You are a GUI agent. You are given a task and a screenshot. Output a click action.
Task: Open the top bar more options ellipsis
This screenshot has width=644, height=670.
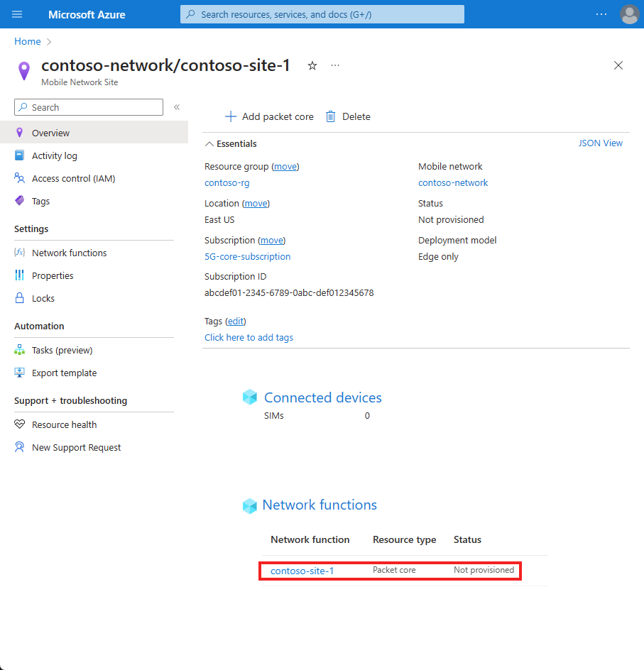[601, 14]
